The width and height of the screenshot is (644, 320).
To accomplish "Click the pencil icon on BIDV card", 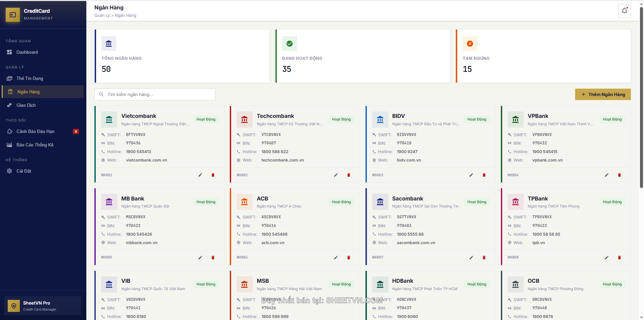I will [x=471, y=175].
